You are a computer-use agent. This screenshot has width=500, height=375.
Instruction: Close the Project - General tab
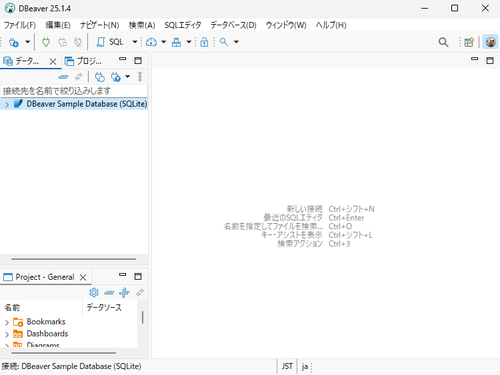[83, 277]
